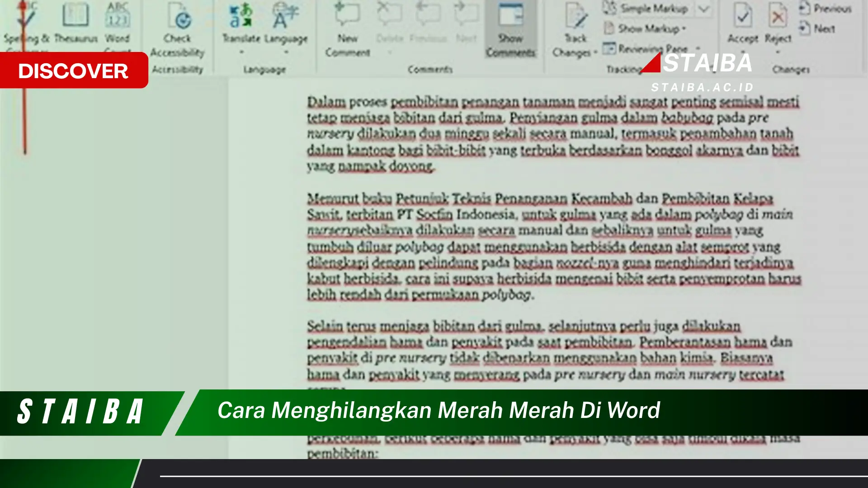Image resolution: width=868 pixels, height=488 pixels.
Task: Jump to Next change in Changes group
Action: point(817,29)
